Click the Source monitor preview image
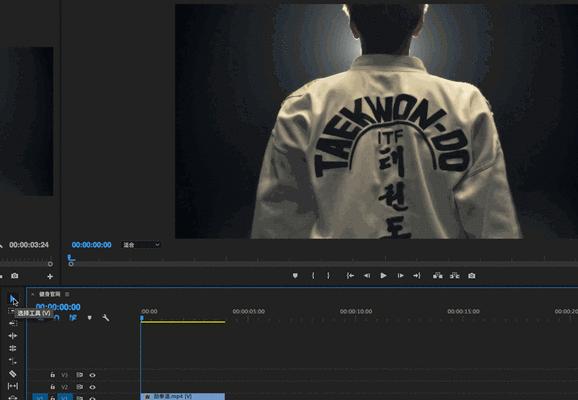The image size is (578, 400). tap(27, 121)
